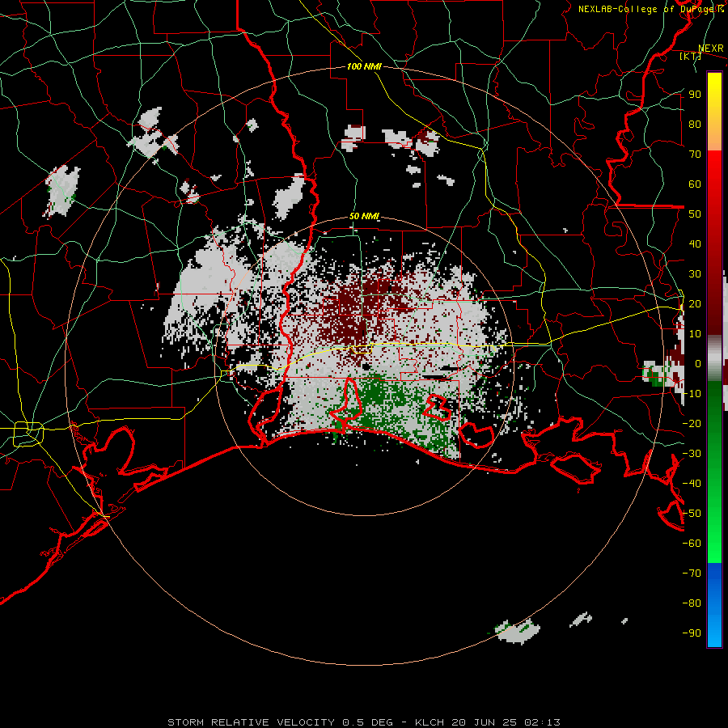The height and width of the screenshot is (728, 728).
Task: Click the -30 knot scale label
Action: (x=692, y=454)
